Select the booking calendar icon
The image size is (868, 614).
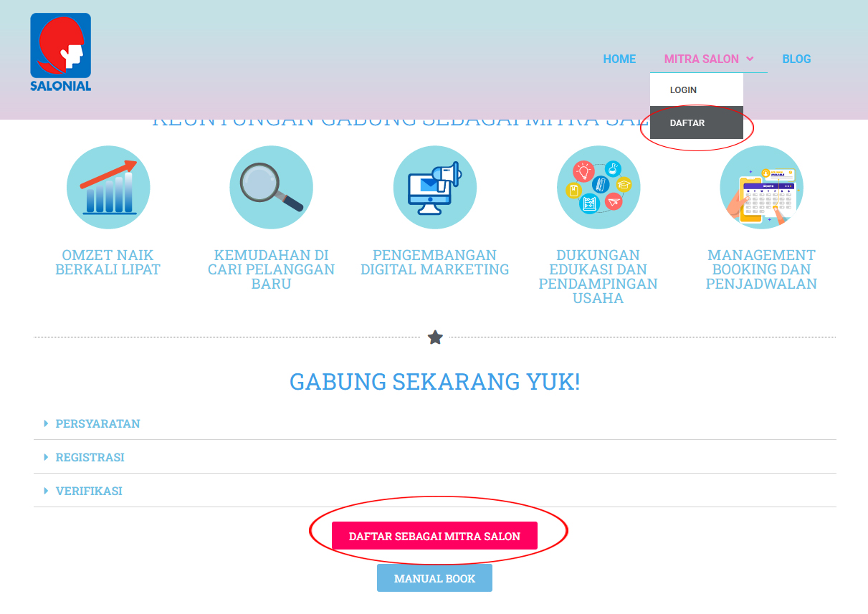click(x=761, y=188)
